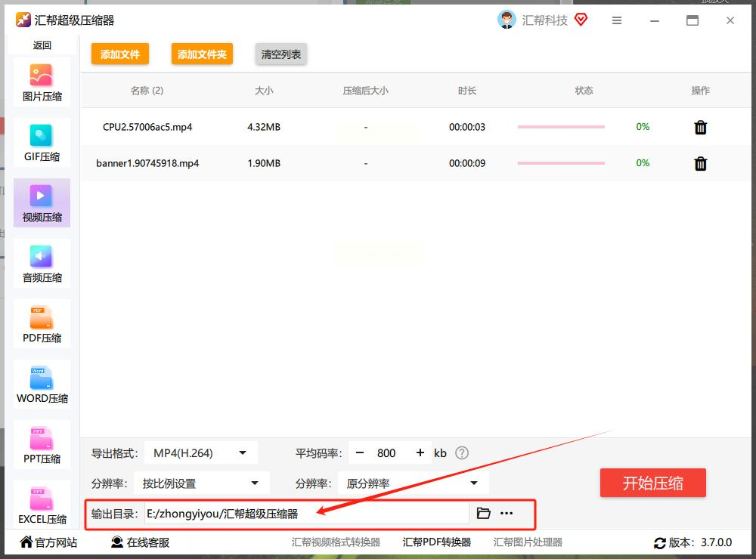Click the red VIP heart diamond icon
756x559 pixels.
pos(581,20)
